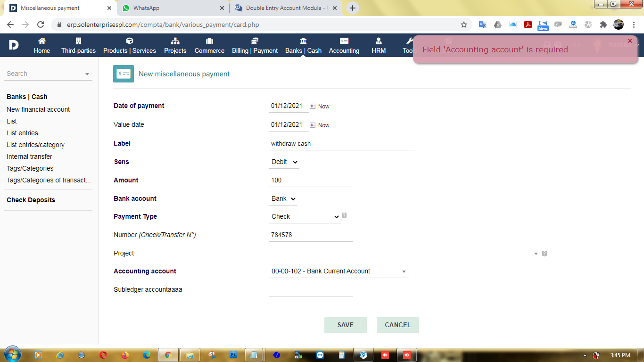Image resolution: width=644 pixels, height=362 pixels.
Task: Click the Label field 'withdraw cash'
Action: click(341, 143)
